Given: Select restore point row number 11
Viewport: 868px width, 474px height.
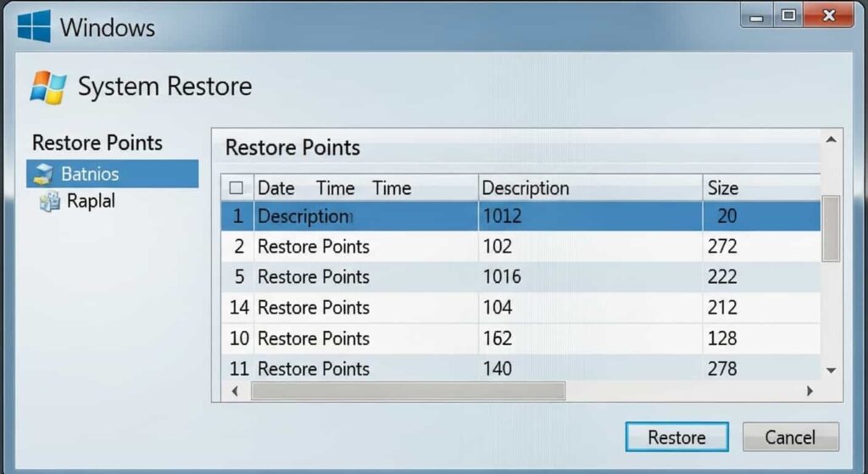Looking at the screenshot, I should pyautogui.click(x=520, y=368).
